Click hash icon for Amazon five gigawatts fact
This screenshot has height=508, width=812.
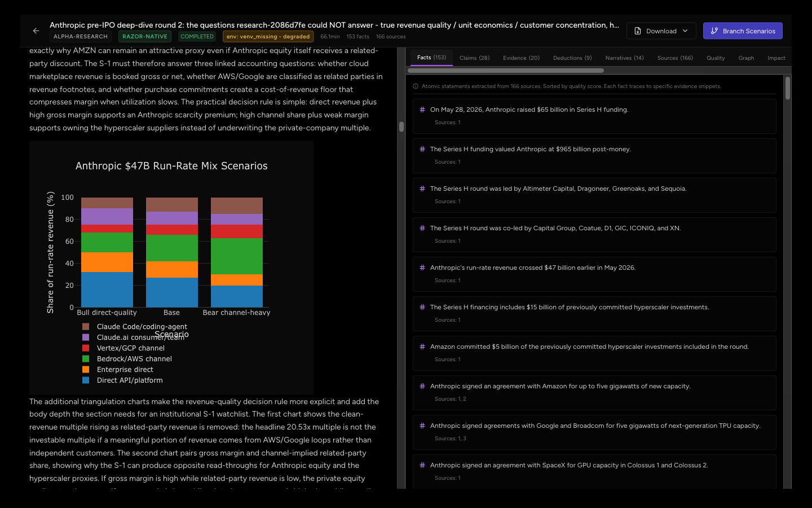click(422, 386)
